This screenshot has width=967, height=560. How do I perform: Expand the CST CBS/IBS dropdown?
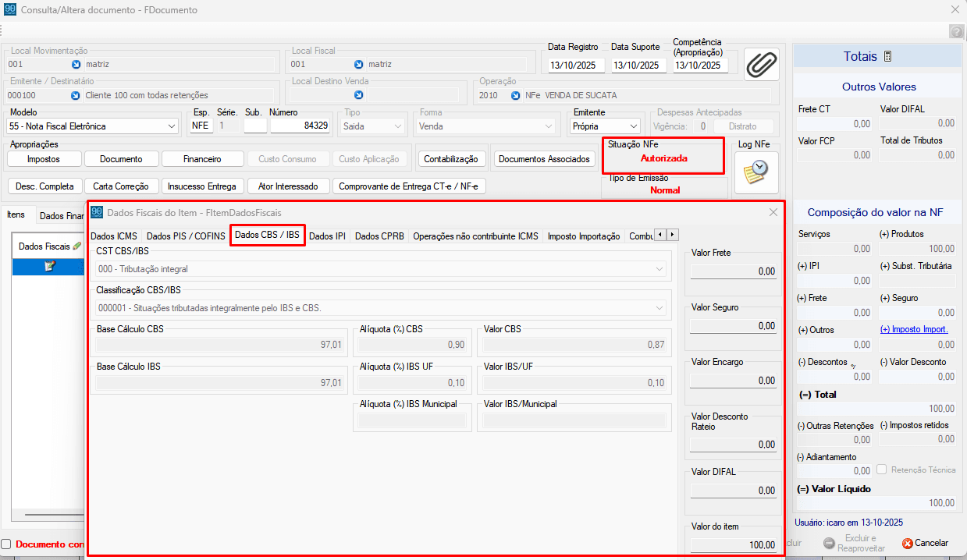(x=660, y=269)
